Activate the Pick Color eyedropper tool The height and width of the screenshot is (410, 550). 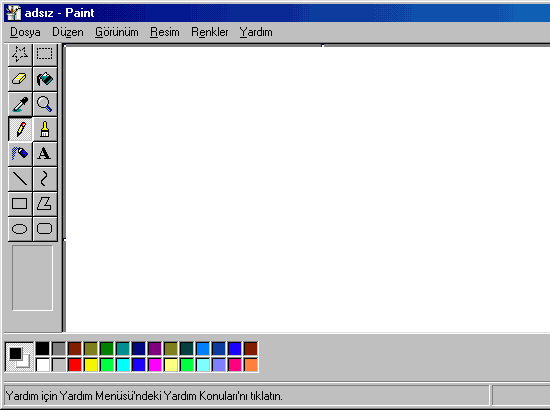(x=20, y=104)
